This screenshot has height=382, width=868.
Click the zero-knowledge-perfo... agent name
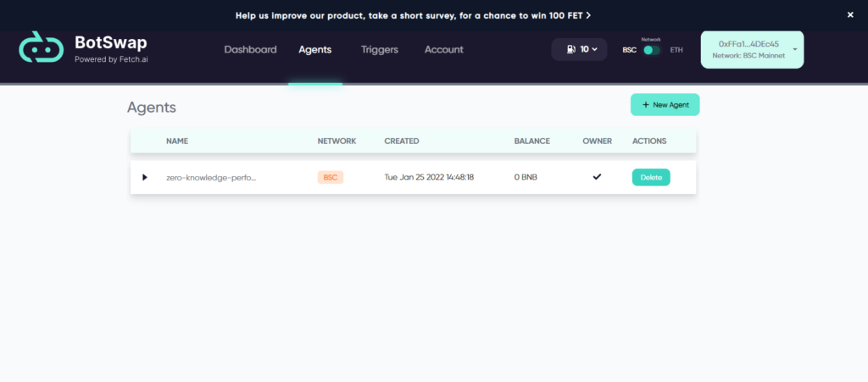pos(211,178)
